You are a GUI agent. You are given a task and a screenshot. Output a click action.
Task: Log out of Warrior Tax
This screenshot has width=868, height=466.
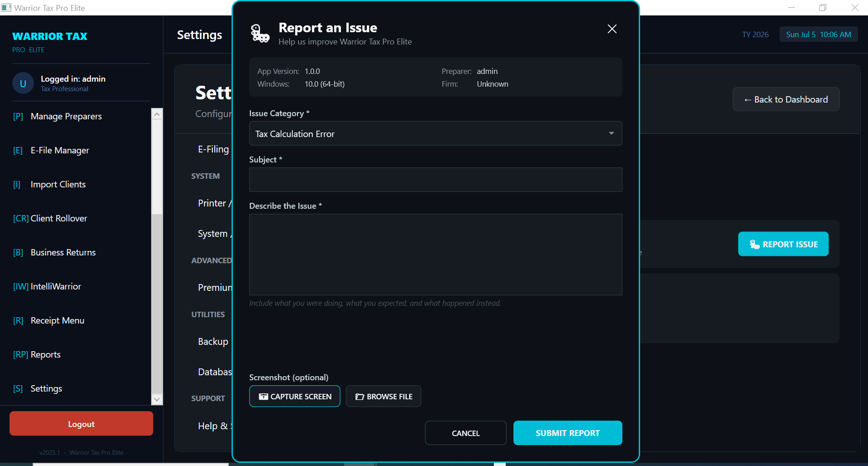click(x=81, y=424)
